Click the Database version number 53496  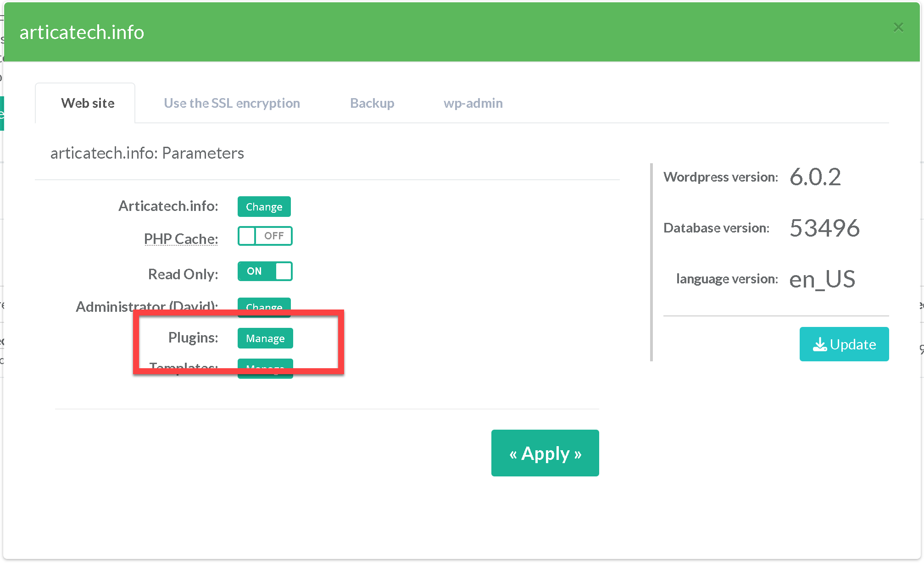(x=824, y=228)
